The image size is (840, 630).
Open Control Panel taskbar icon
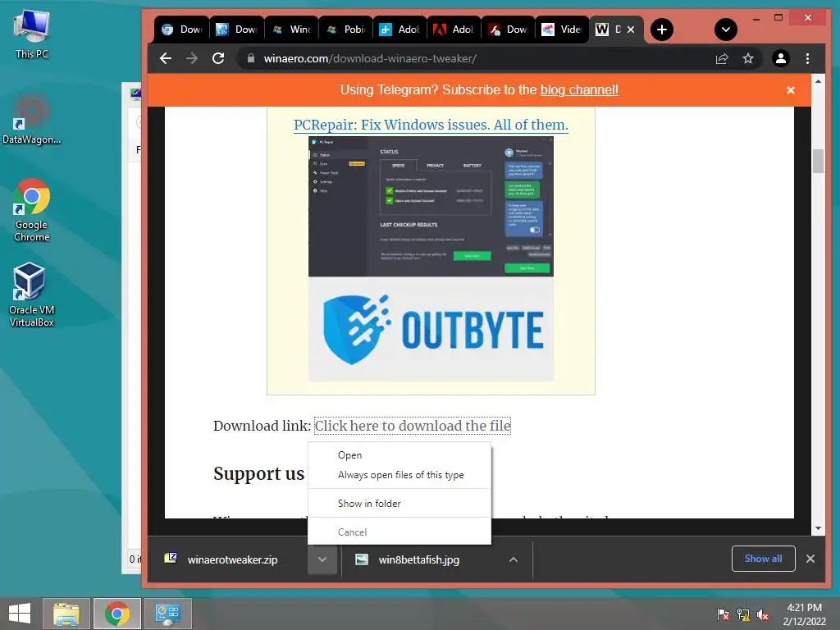[x=167, y=614]
